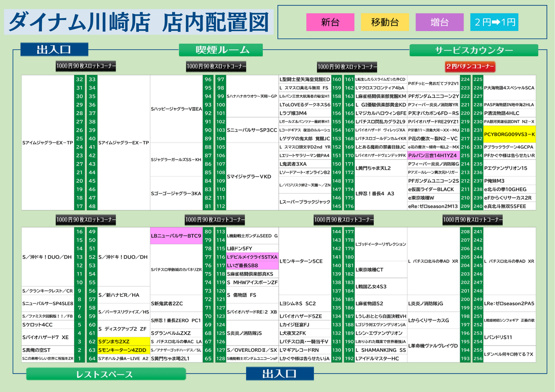Click the LToLOVEるダークネスS6 cell
The width and height of the screenshot is (555, 392).
(x=305, y=105)
